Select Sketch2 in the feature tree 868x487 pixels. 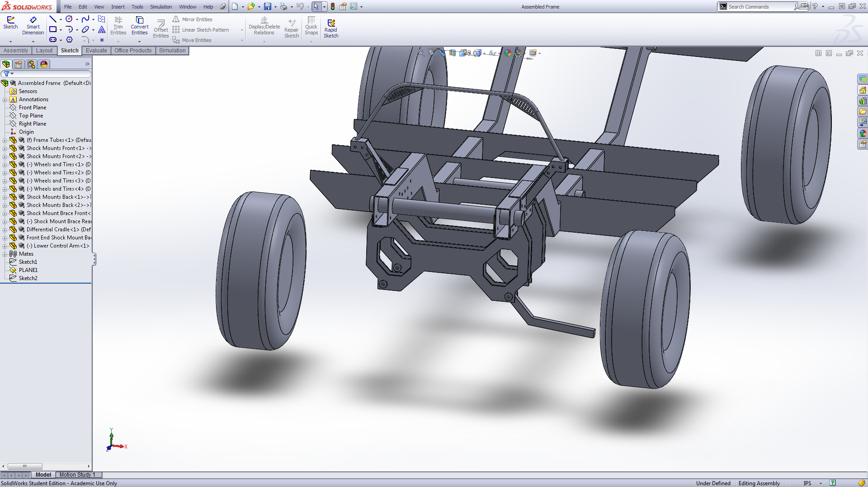pos(28,278)
